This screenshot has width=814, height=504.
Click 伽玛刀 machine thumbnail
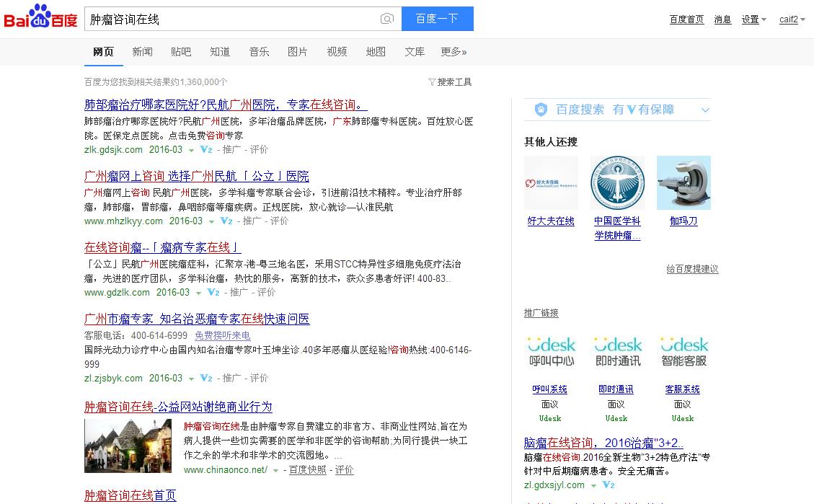pos(684,182)
